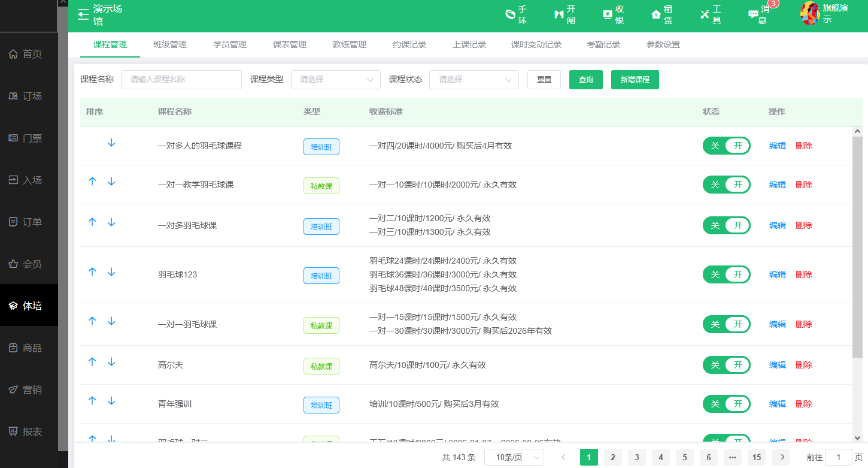Screen dimensions: 868x468
Task: Click the 新增课程 button
Action: tap(635, 79)
